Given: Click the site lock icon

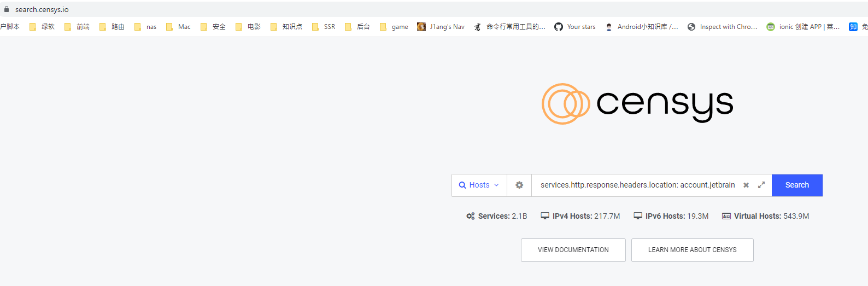Looking at the screenshot, I should [7, 9].
